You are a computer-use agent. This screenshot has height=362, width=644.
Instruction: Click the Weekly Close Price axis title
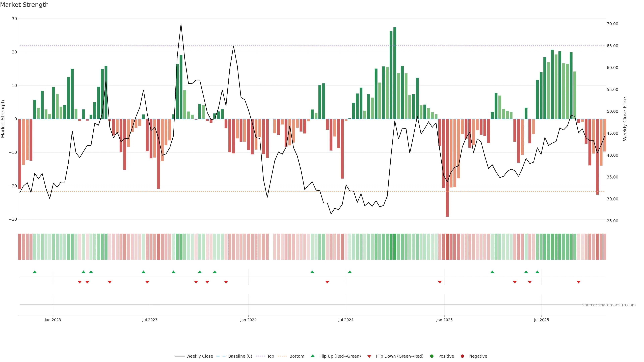625,119
